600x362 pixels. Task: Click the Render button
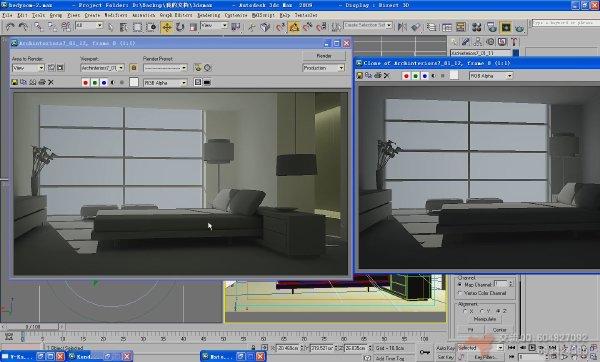(324, 56)
